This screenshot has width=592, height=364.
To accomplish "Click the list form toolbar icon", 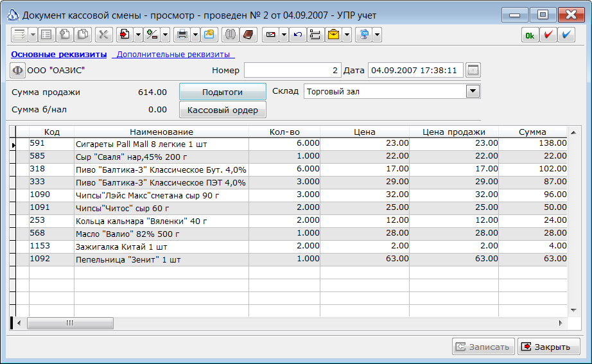I will tap(46, 35).
